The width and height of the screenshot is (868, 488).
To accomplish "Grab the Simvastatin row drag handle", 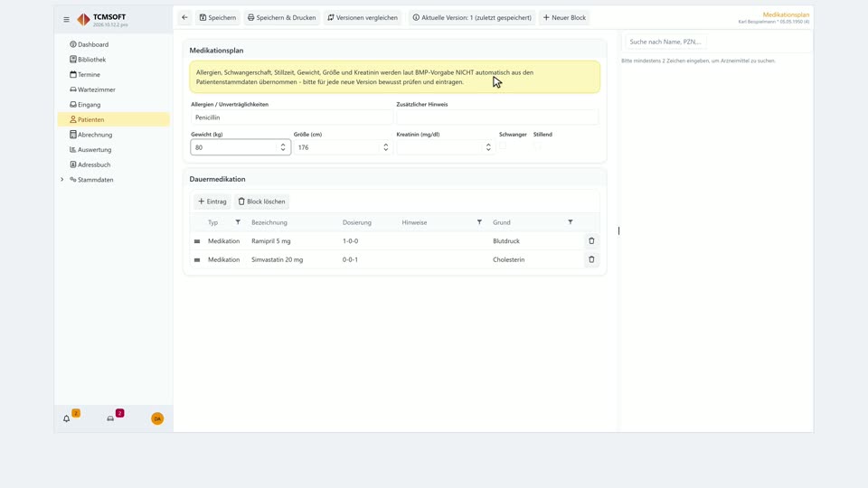I will click(x=197, y=259).
